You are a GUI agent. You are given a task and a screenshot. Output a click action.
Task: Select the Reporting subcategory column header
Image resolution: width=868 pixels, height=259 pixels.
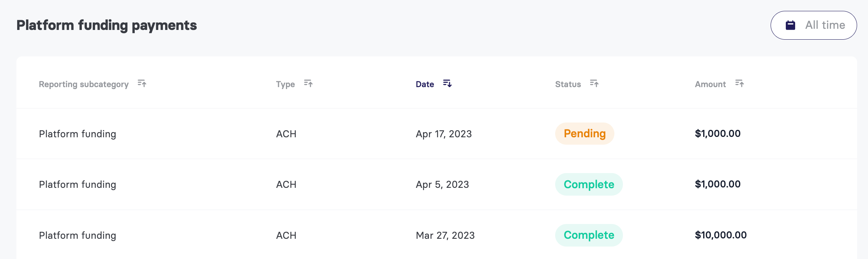[84, 84]
